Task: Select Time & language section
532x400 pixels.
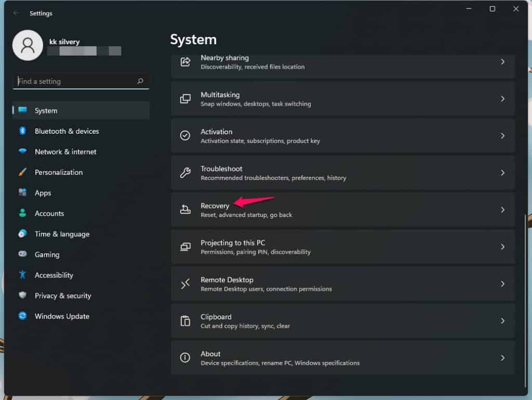Action: click(x=62, y=234)
